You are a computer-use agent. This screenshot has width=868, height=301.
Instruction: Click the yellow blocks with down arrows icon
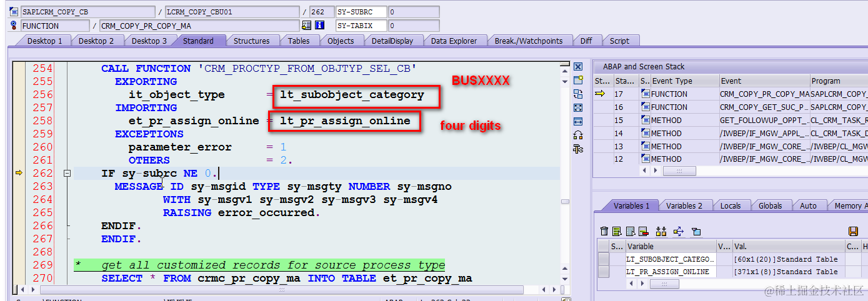click(x=661, y=231)
